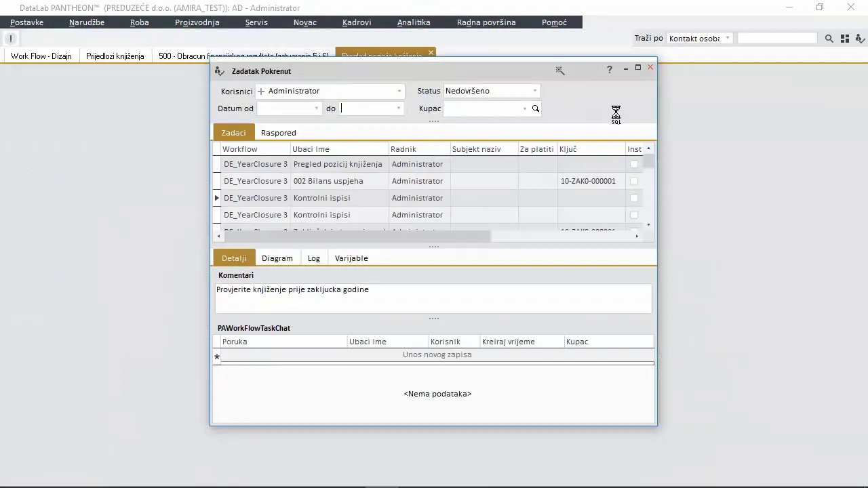Open help question mark in Zadatak Pokrenut
The width and height of the screenshot is (868, 488).
tap(609, 70)
